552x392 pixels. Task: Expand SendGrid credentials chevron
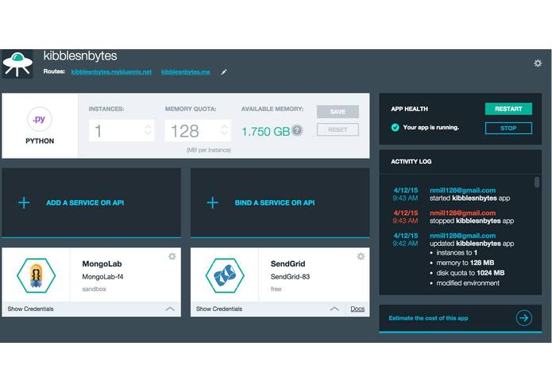(x=335, y=309)
